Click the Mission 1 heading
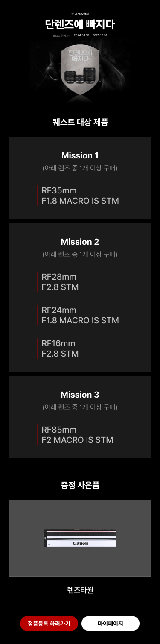The height and width of the screenshot is (644, 160). [80, 155]
